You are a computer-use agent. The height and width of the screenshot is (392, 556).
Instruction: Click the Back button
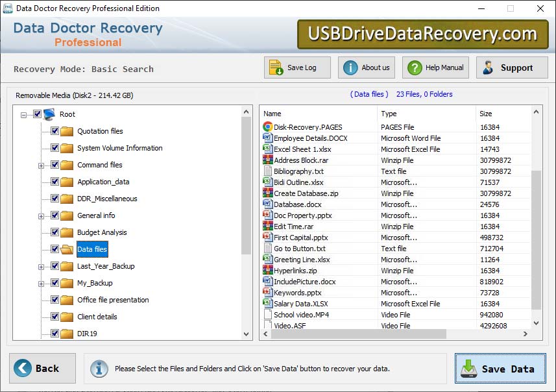pyautogui.click(x=42, y=368)
